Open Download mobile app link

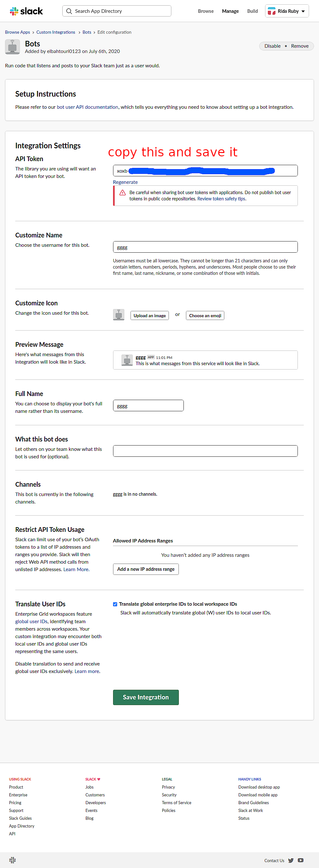[258, 795]
